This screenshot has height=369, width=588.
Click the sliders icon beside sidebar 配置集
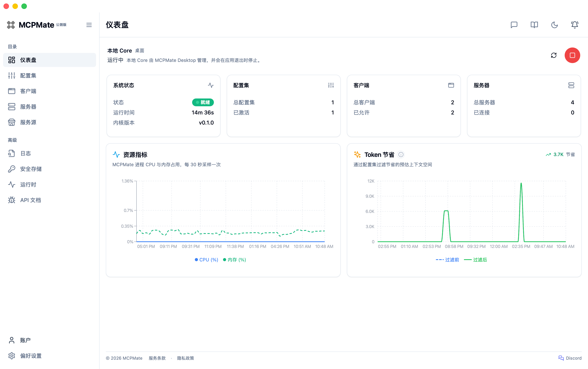[11, 76]
